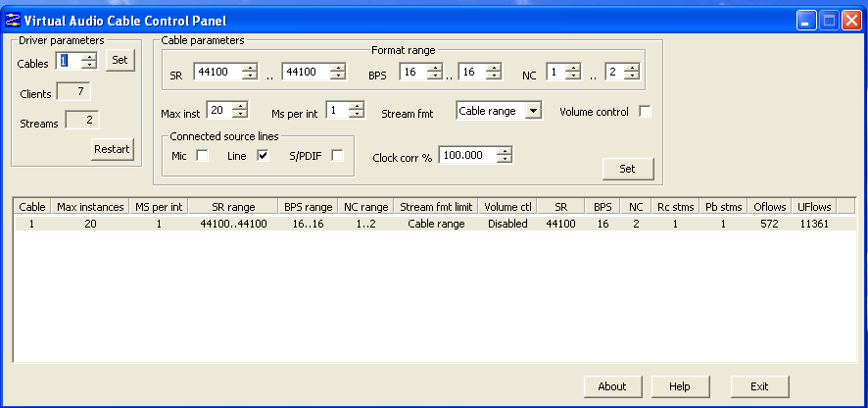The image size is (868, 408).
Task: Decrease Ms per int with down arrow
Action: [357, 114]
